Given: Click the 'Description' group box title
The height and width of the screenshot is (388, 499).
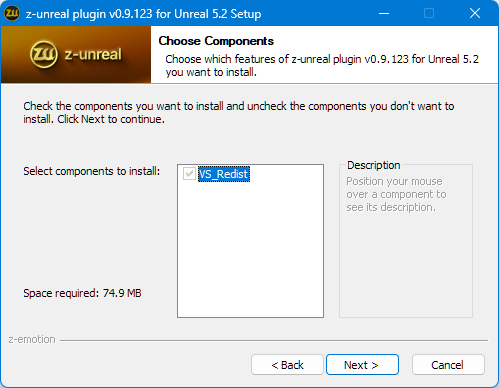Looking at the screenshot, I should 374,165.
